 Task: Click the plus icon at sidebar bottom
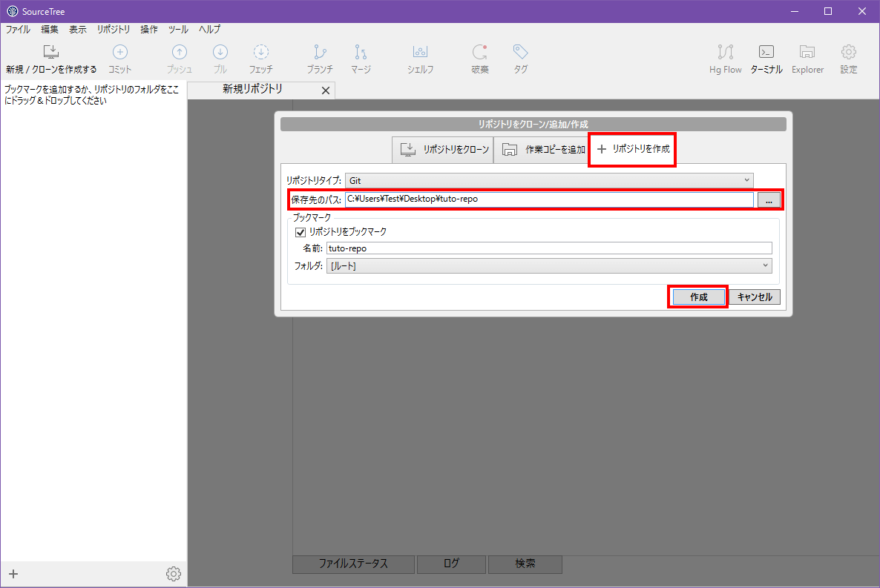pos(13,573)
